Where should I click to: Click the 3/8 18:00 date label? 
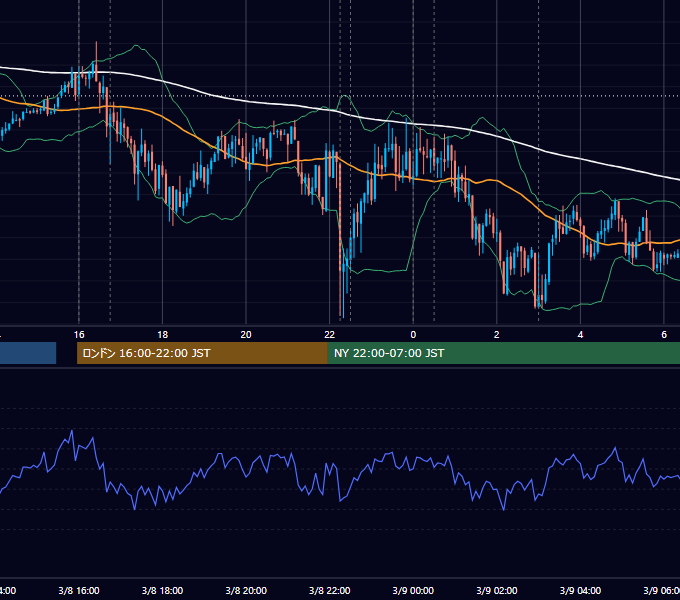pos(162,590)
